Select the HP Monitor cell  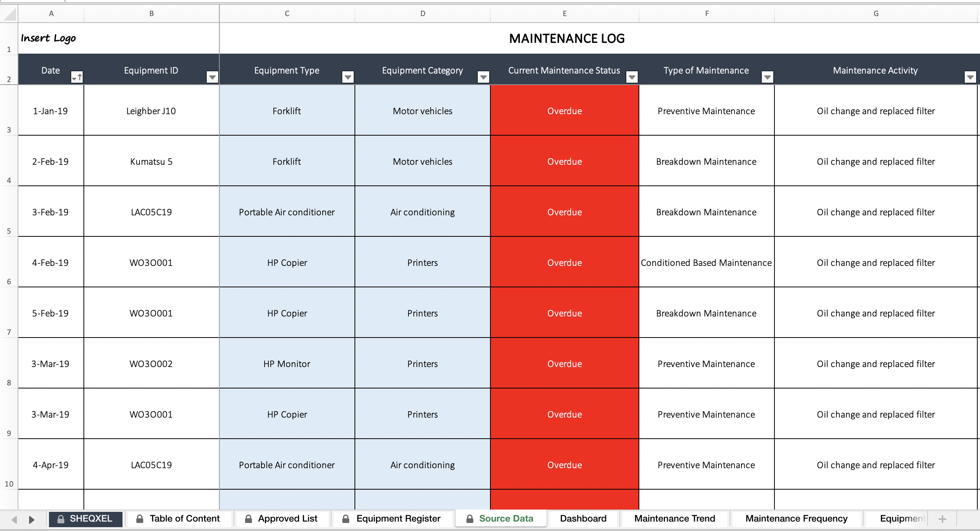coord(287,364)
